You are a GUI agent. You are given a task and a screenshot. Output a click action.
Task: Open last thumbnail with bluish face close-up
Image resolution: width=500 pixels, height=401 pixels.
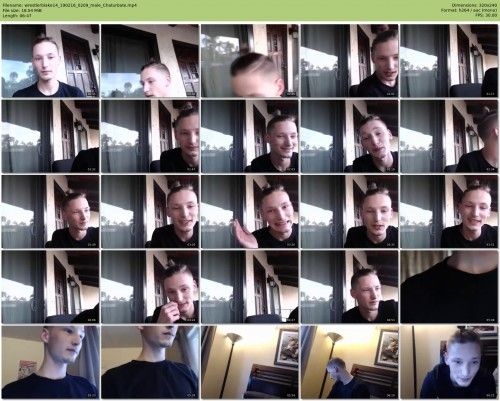tap(449, 362)
